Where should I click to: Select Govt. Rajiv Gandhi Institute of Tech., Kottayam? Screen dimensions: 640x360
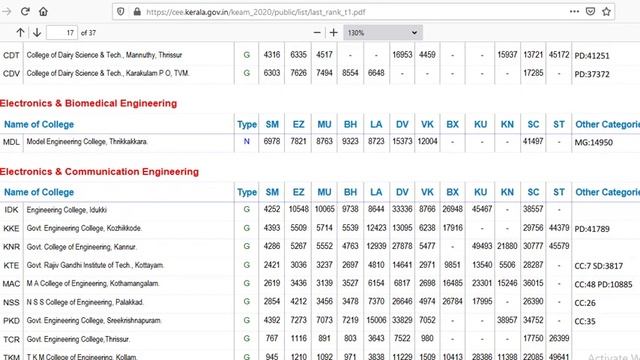pos(95,265)
